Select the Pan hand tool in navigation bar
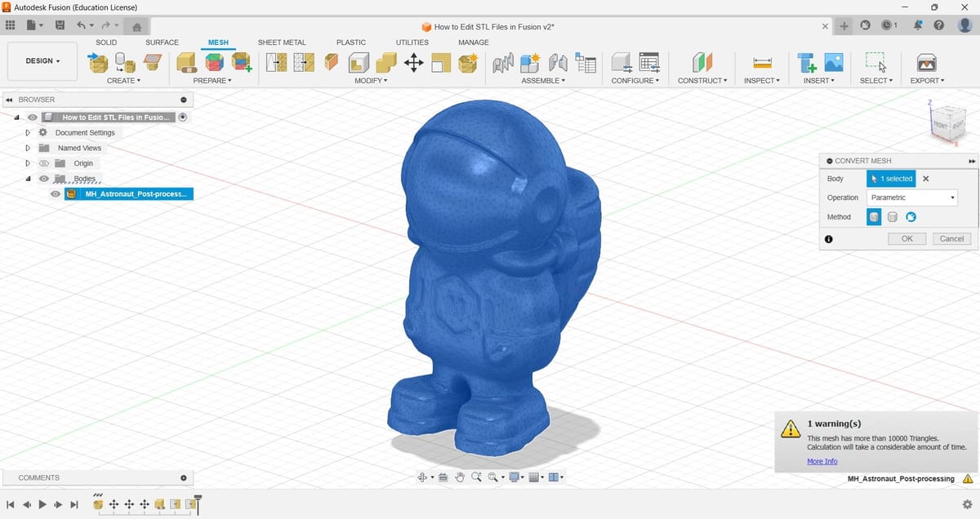The width and height of the screenshot is (980, 519). (460, 477)
